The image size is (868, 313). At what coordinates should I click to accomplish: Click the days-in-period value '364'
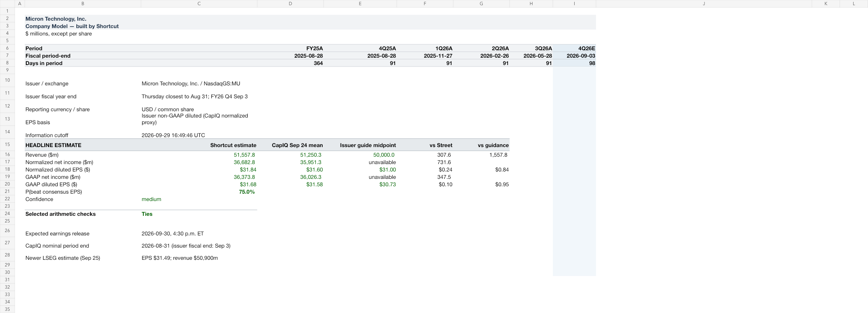click(290, 63)
